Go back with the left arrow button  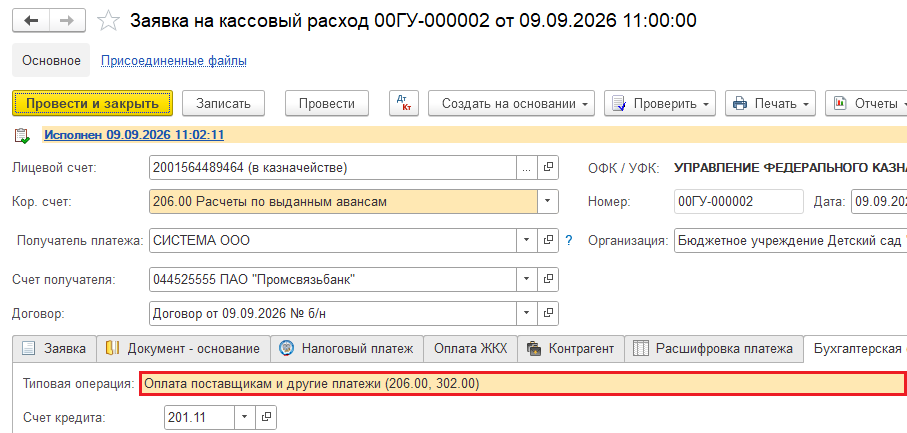[31, 21]
